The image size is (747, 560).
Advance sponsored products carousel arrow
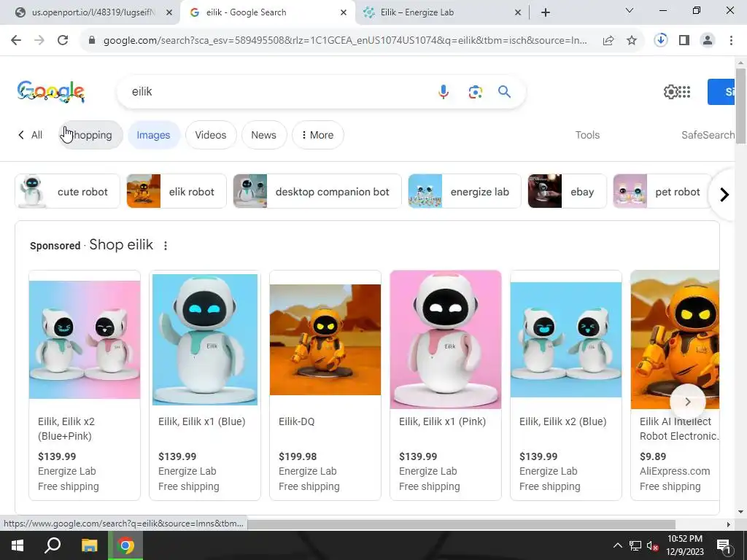[687, 402]
